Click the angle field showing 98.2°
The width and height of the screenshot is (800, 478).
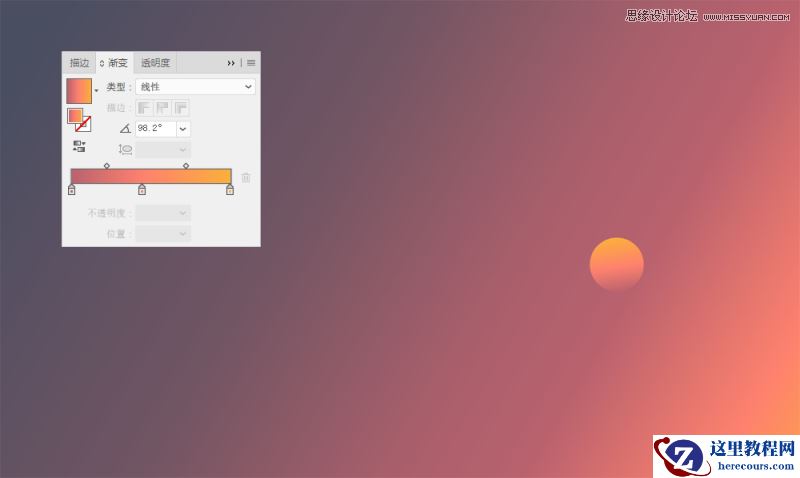click(156, 129)
